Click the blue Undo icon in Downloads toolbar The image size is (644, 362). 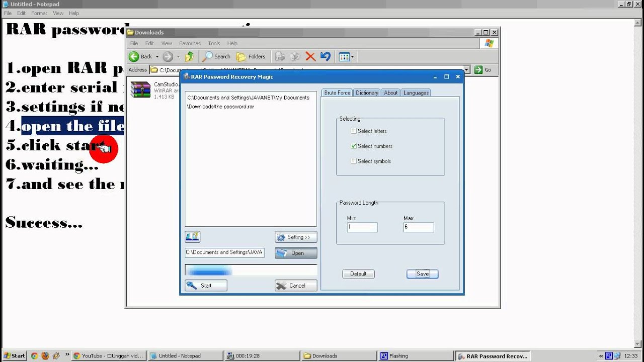click(326, 56)
